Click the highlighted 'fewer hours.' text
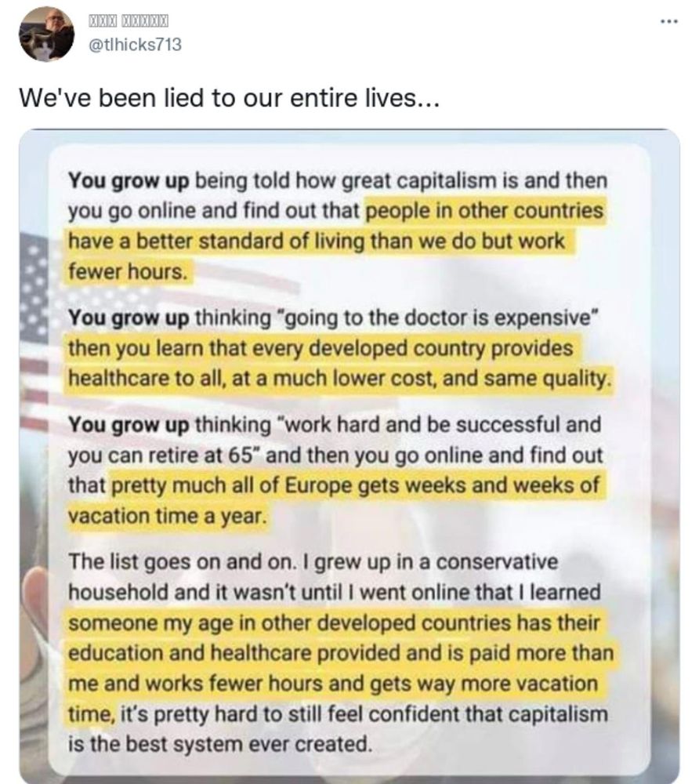 point(128,270)
